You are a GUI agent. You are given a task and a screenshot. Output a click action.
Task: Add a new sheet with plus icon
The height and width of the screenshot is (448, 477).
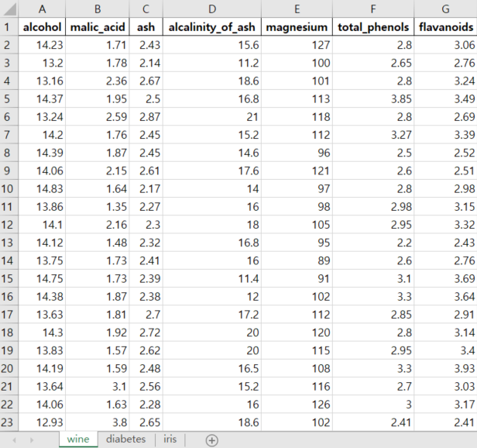[x=211, y=440]
